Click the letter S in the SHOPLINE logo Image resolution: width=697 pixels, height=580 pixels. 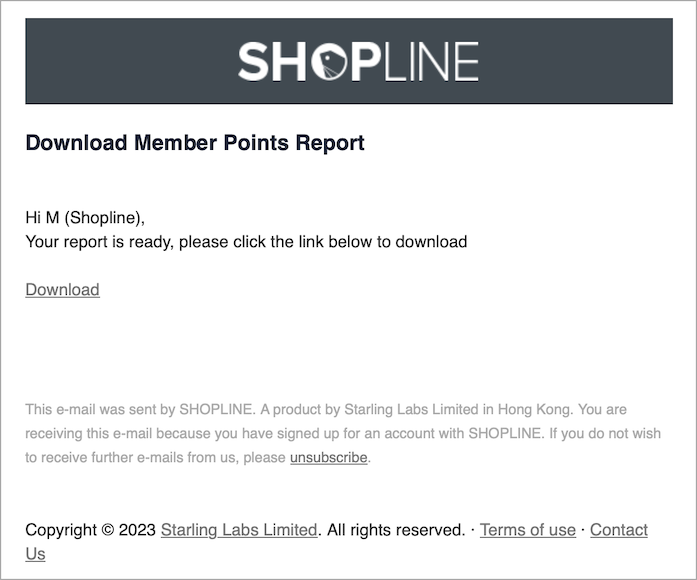tap(252, 61)
